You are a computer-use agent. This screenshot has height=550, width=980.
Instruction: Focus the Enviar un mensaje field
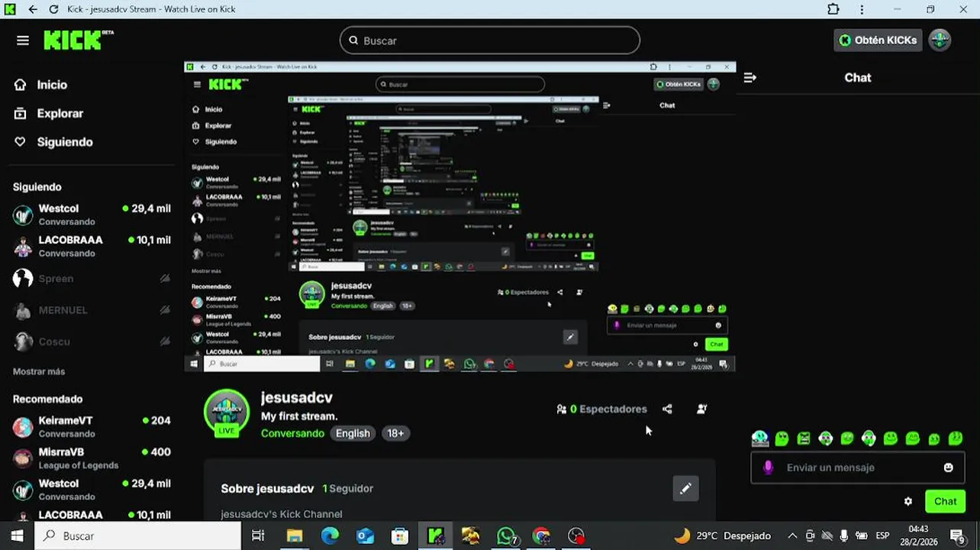click(x=858, y=467)
